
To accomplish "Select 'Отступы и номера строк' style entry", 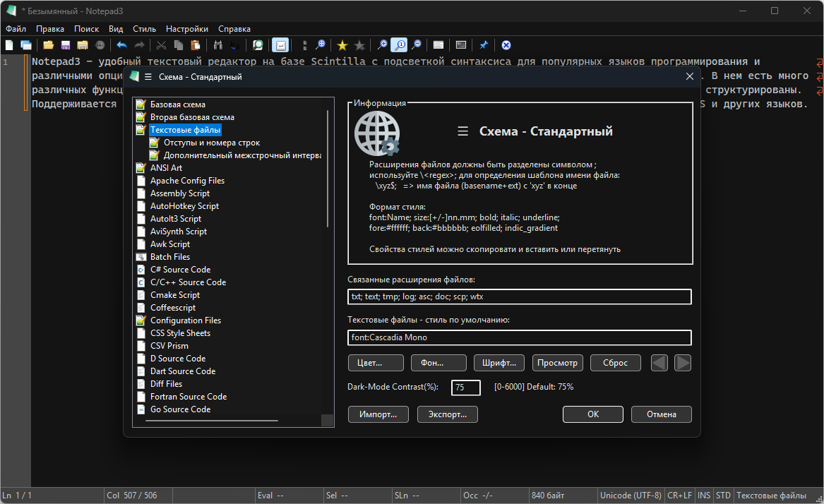I will tap(212, 143).
